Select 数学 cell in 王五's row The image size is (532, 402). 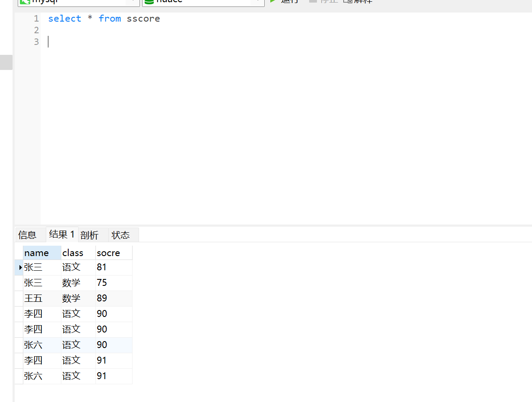tap(78, 299)
